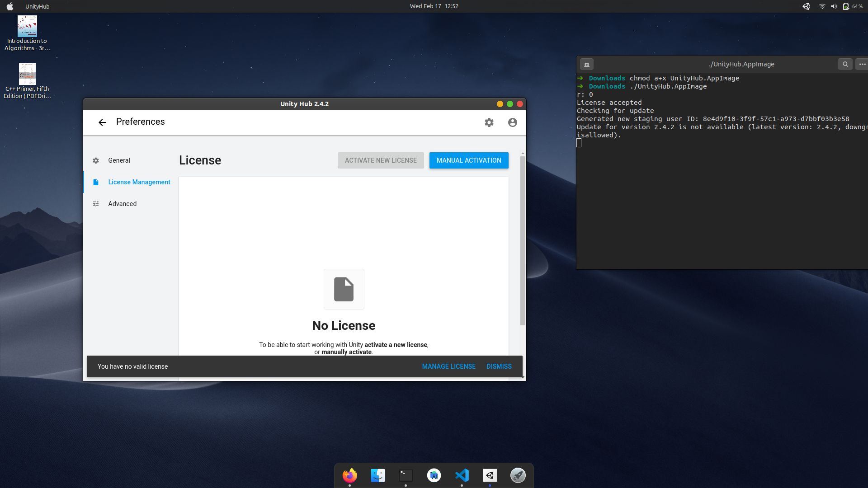The image size is (868, 488).
Task: Select License Management in sidebar
Action: 139,182
